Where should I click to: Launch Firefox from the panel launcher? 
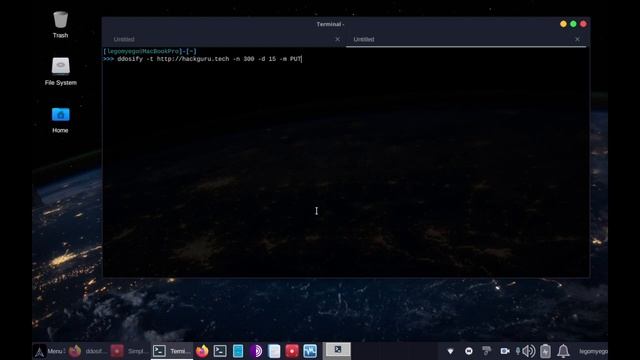tap(202, 351)
